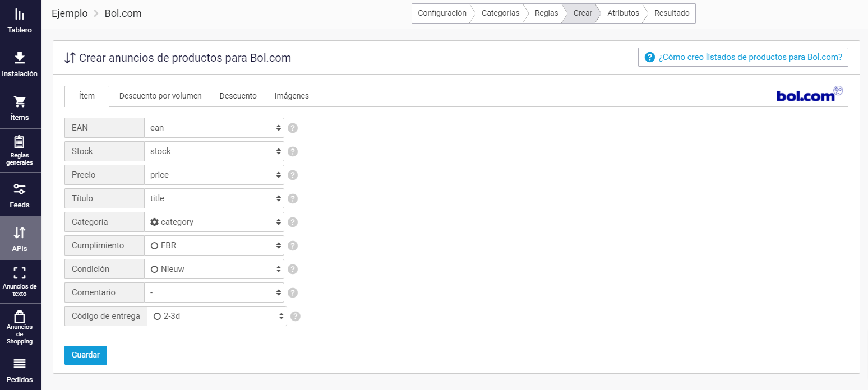Click arrows icon beside Crear anuncios heading
Image resolution: width=868 pixels, height=390 pixels.
tap(70, 58)
